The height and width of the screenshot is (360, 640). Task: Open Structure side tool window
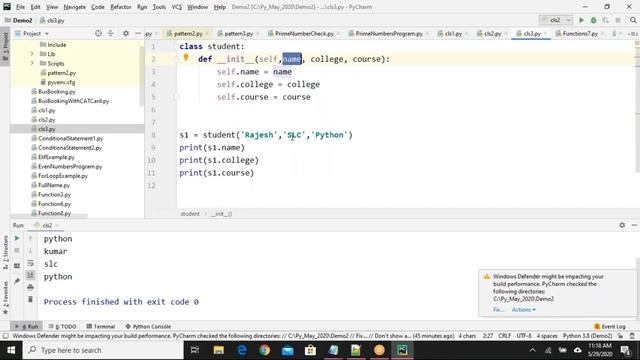[x=5, y=252]
